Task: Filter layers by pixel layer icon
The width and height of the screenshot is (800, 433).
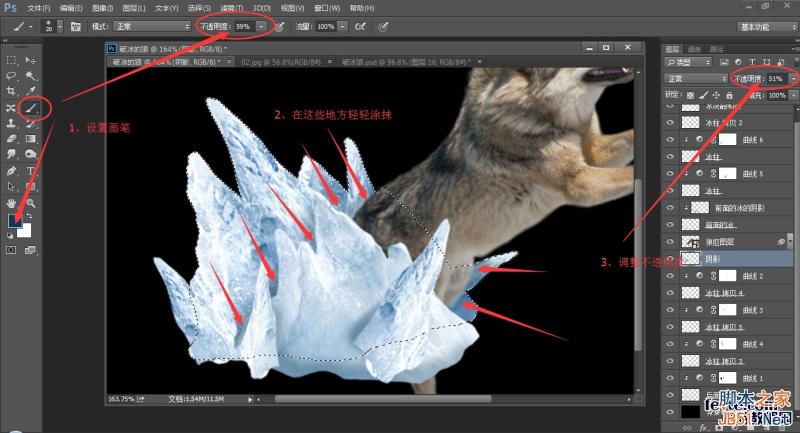Action: click(x=724, y=62)
